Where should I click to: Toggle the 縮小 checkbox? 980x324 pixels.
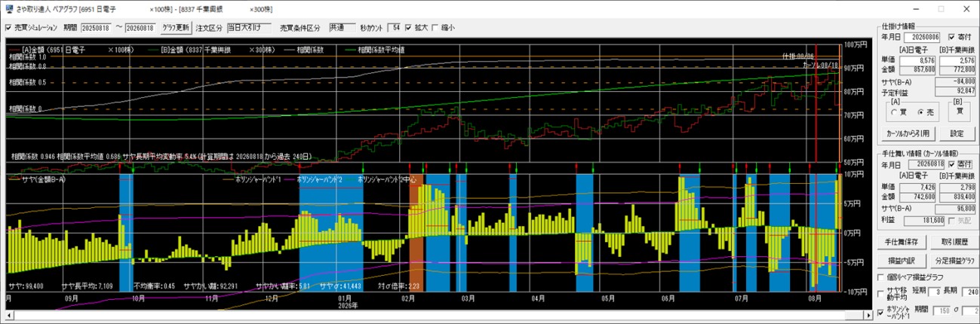click(434, 28)
